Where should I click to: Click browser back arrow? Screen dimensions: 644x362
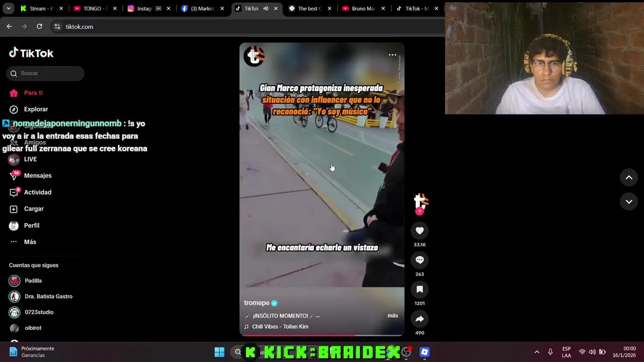pyautogui.click(x=9, y=27)
